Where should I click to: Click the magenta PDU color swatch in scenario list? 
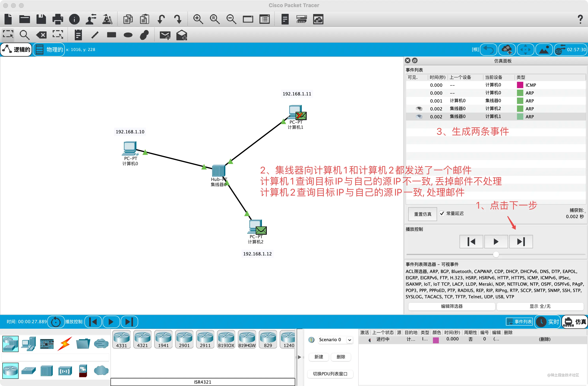[436, 340]
